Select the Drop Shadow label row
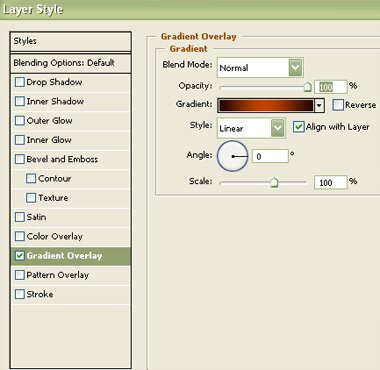Image resolution: width=380 pixels, height=370 pixels. (54, 82)
